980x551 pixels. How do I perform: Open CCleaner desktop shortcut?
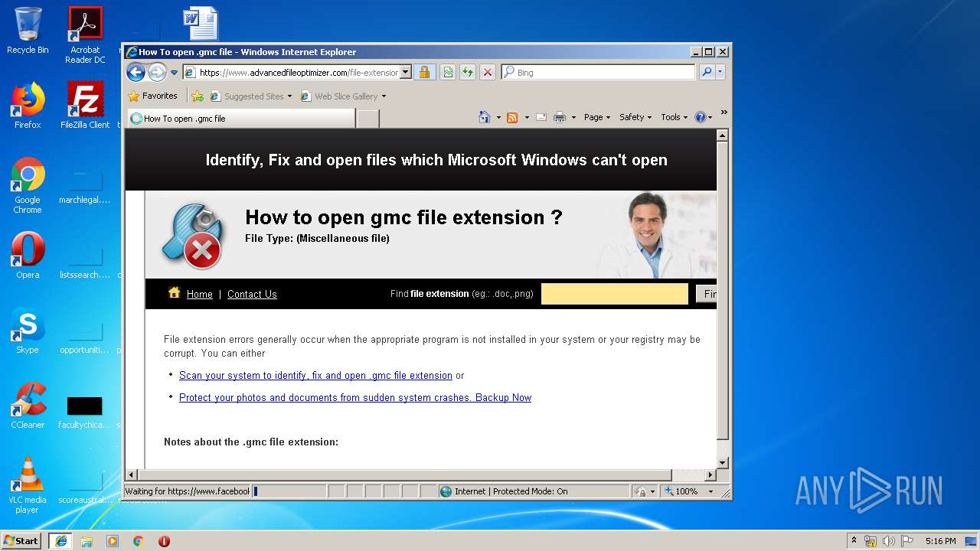point(28,406)
